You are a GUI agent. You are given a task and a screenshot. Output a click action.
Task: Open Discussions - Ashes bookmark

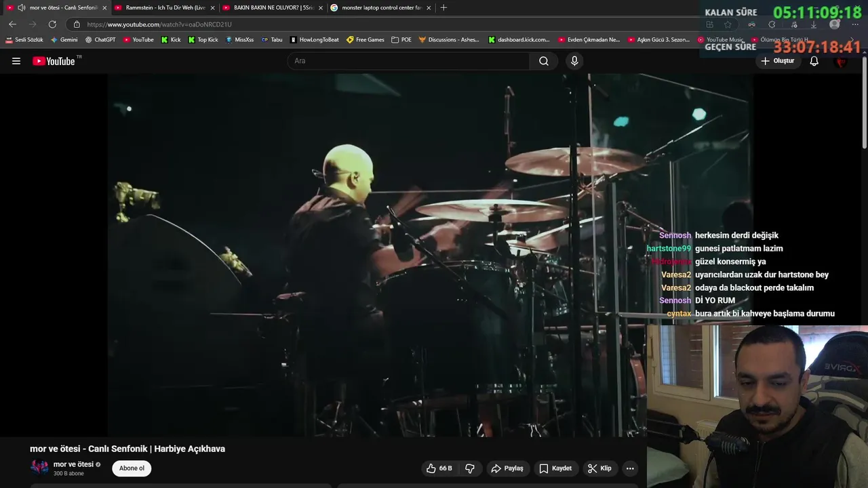pos(449,40)
